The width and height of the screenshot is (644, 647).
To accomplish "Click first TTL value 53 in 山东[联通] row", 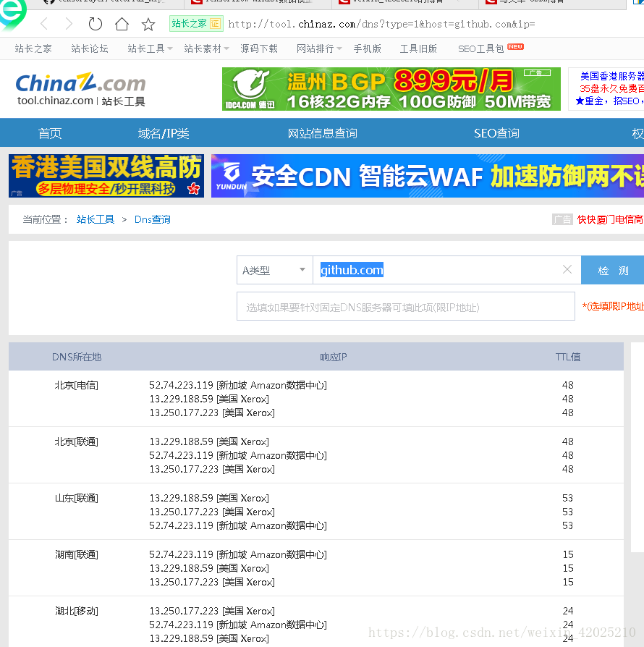I will click(x=568, y=498).
